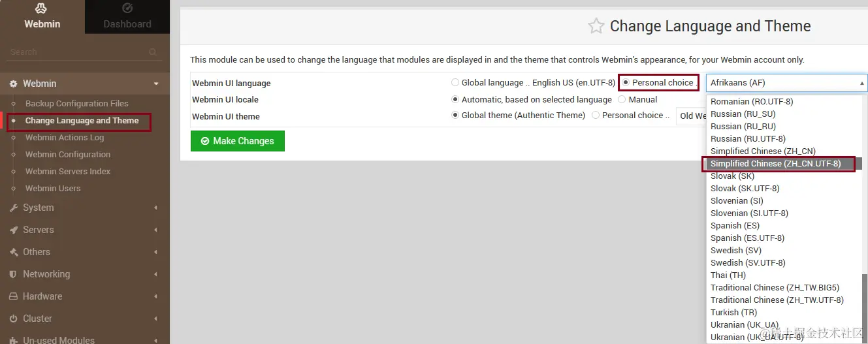Choose Spanish (ES.UTF-8) option
This screenshot has height=344, width=868.
pos(784,238)
